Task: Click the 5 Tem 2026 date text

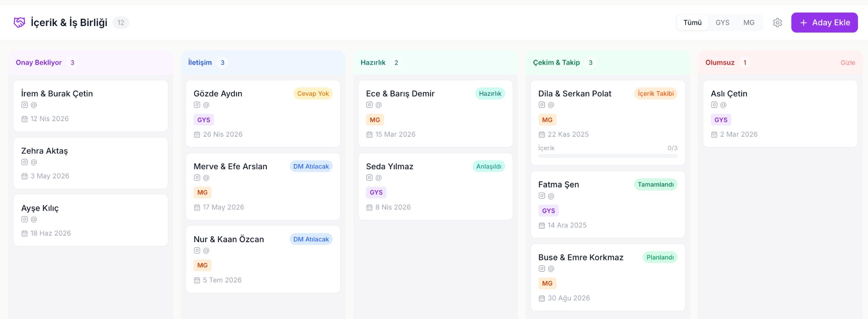Action: coord(222,280)
